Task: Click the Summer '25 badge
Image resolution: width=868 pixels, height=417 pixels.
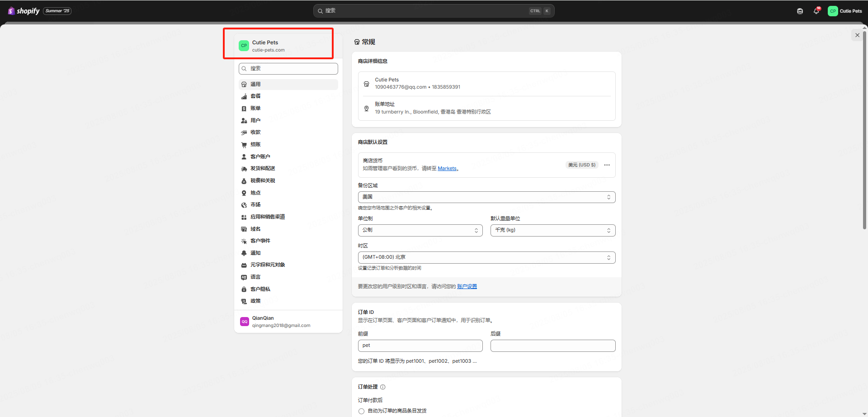Action: point(57,11)
